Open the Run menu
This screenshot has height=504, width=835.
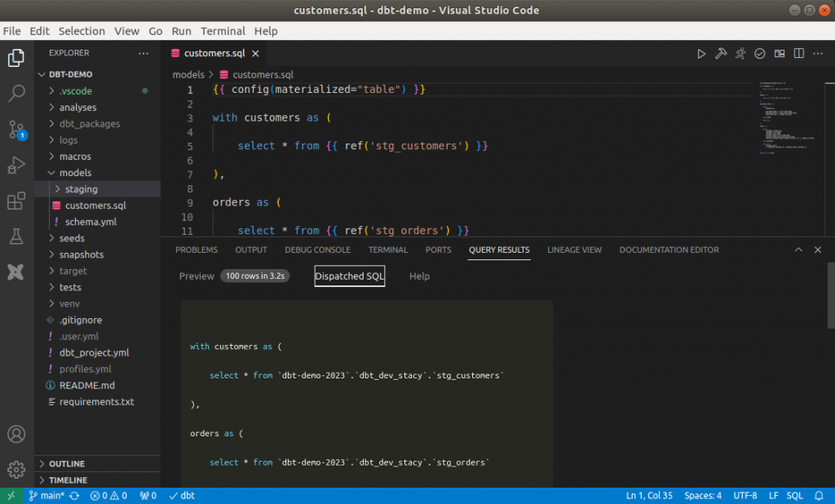tap(181, 31)
